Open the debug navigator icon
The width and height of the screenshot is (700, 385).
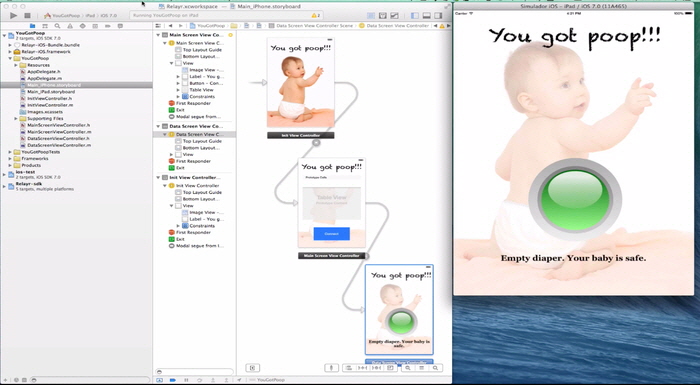[95, 26]
